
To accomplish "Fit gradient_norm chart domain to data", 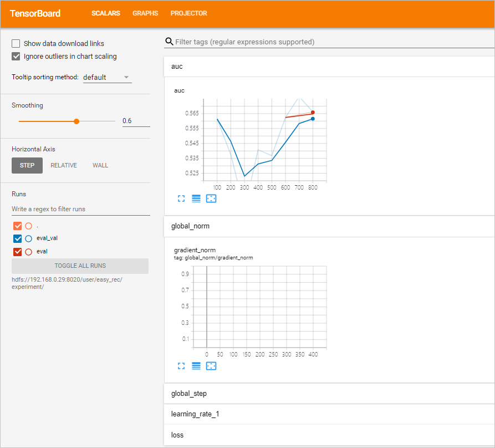I will point(211,366).
